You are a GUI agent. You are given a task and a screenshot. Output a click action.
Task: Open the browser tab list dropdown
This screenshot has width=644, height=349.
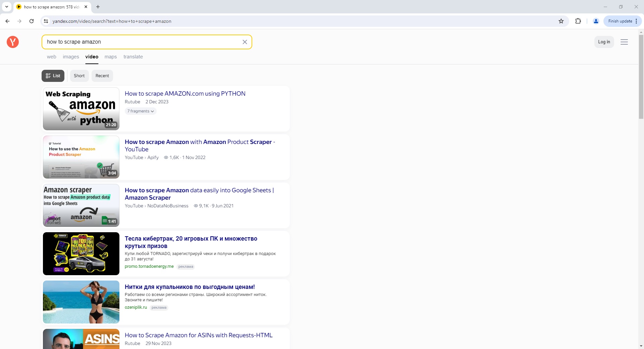click(7, 7)
